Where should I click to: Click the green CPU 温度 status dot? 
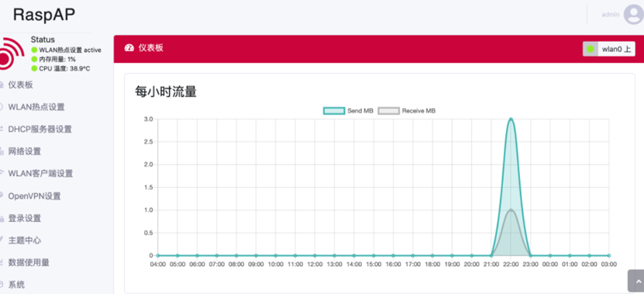(35, 68)
